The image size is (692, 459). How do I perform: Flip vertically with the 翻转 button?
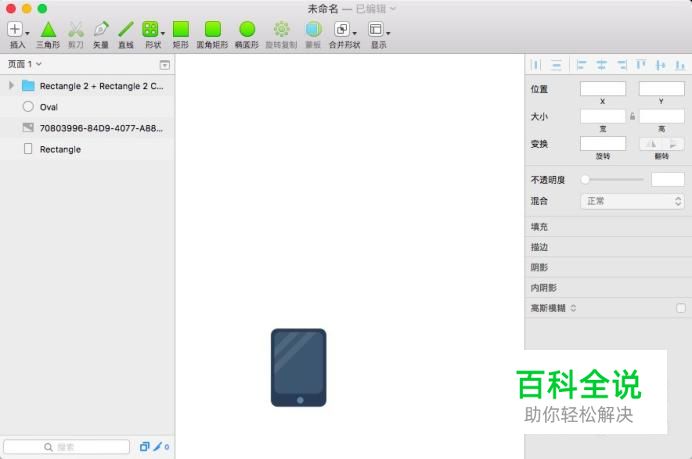(673, 144)
